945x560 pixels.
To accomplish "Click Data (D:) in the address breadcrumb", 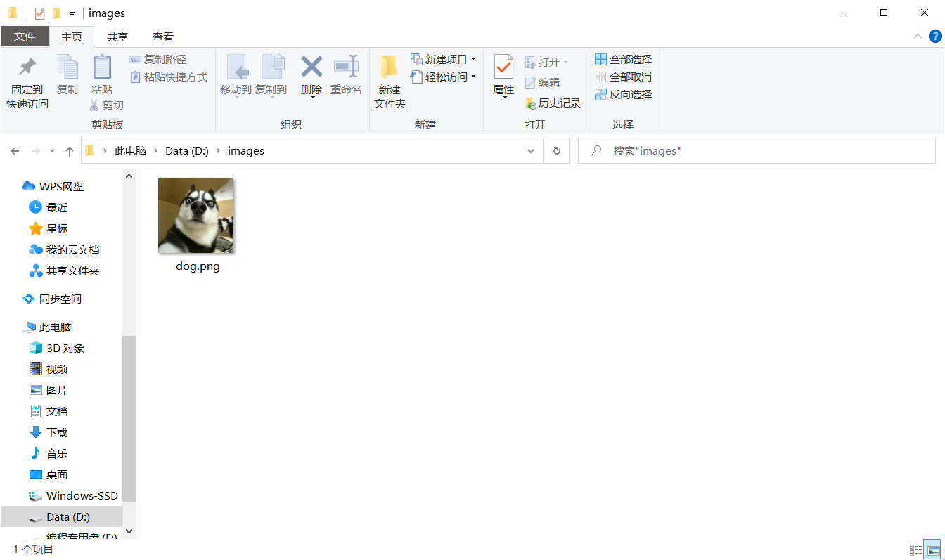I will [187, 151].
